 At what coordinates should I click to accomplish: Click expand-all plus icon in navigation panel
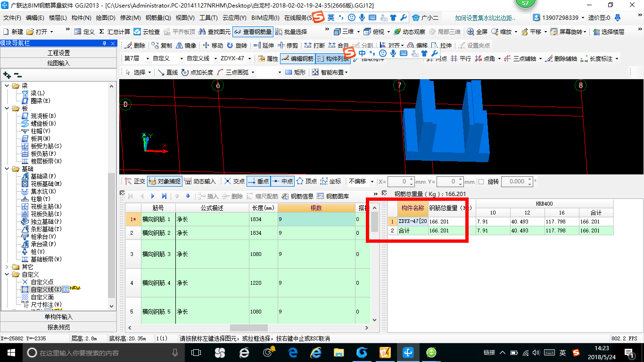7,74
